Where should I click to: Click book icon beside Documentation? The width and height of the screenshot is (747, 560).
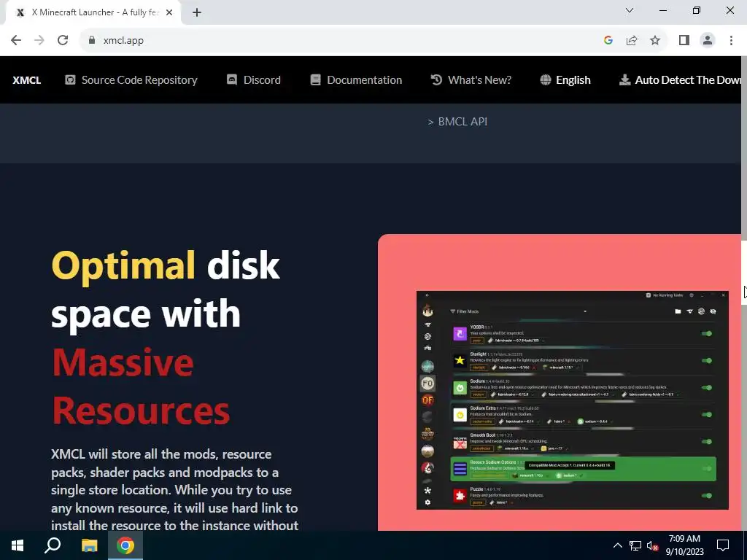[315, 79]
